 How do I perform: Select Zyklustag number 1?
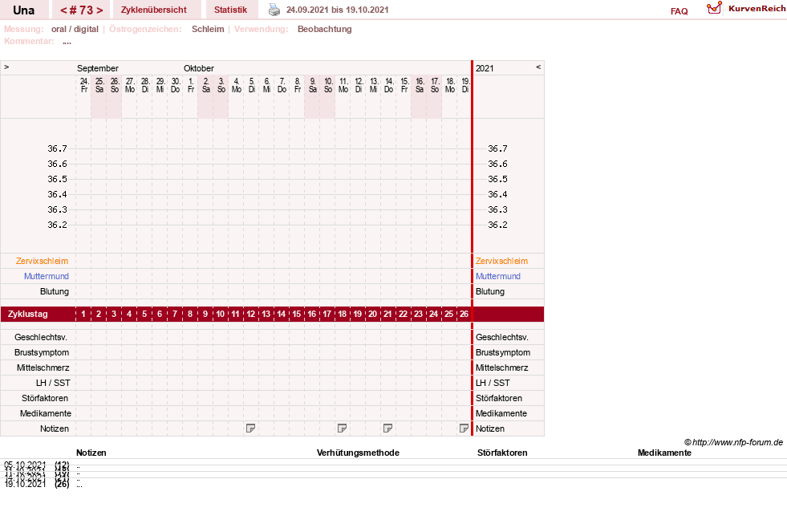click(83, 315)
